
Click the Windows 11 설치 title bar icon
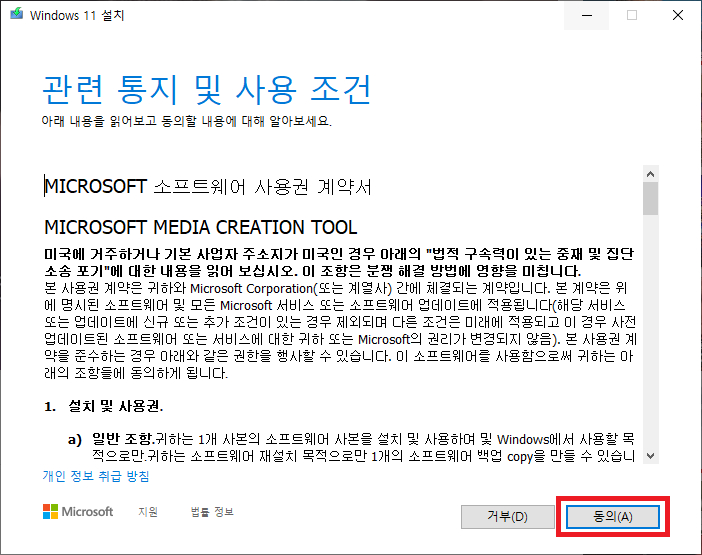tap(17, 14)
